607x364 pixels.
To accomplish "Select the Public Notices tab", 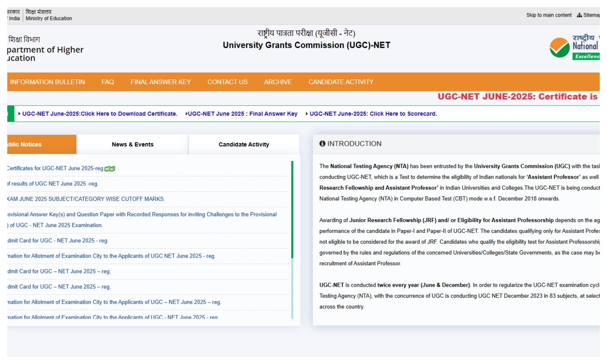I will (x=41, y=144).
